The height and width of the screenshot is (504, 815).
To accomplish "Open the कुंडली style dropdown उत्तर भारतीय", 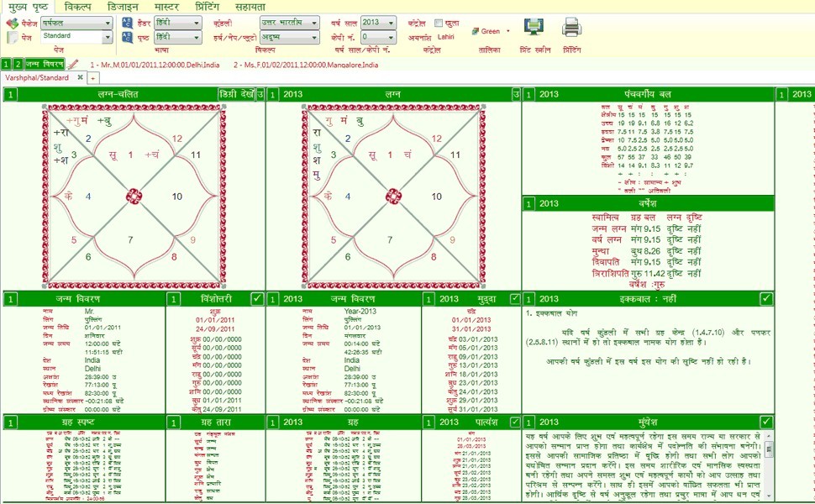I will [290, 23].
